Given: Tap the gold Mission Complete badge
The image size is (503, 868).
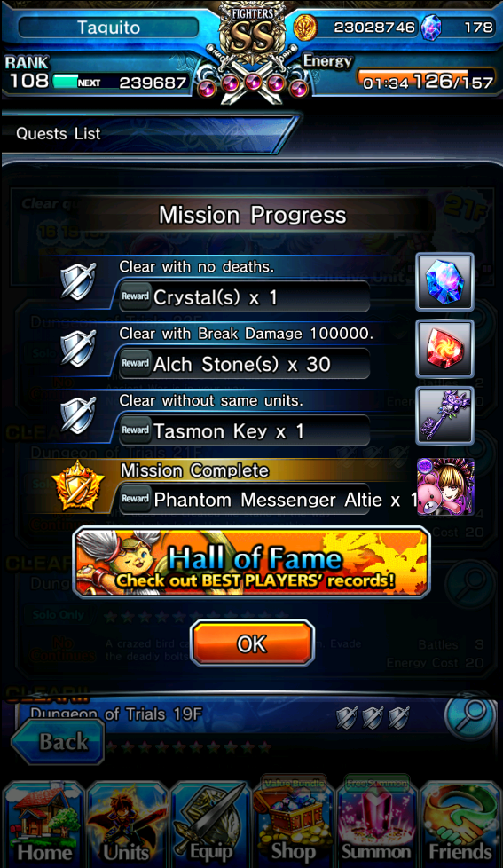Looking at the screenshot, I should [77, 486].
